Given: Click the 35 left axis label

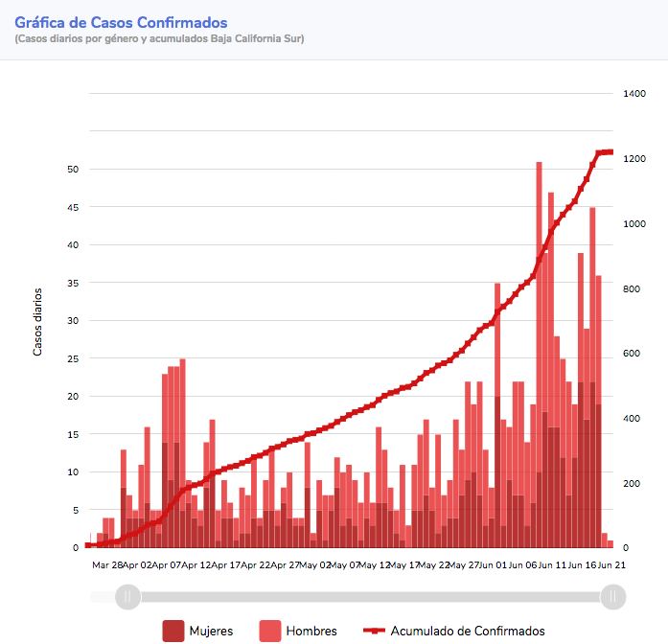Looking at the screenshot, I should click(x=73, y=283).
